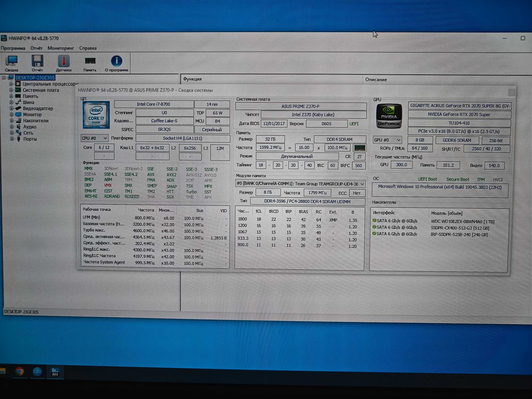Image resolution: width=532 pixels, height=399 pixels.
Task: Click status icon of SSDPR-CX400-512-G2 drive
Action: [374, 227]
